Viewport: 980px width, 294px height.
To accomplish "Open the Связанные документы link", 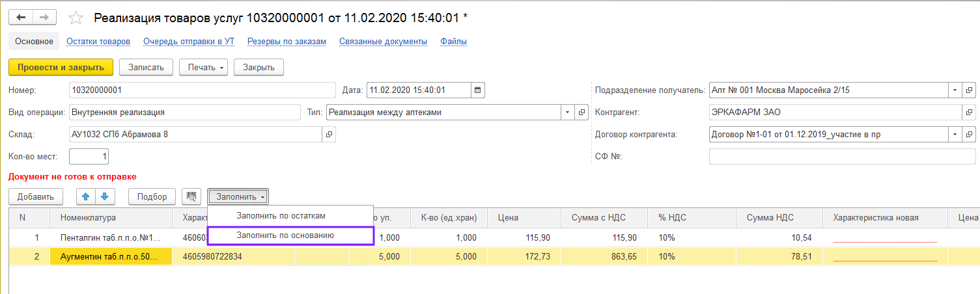I will pyautogui.click(x=383, y=42).
